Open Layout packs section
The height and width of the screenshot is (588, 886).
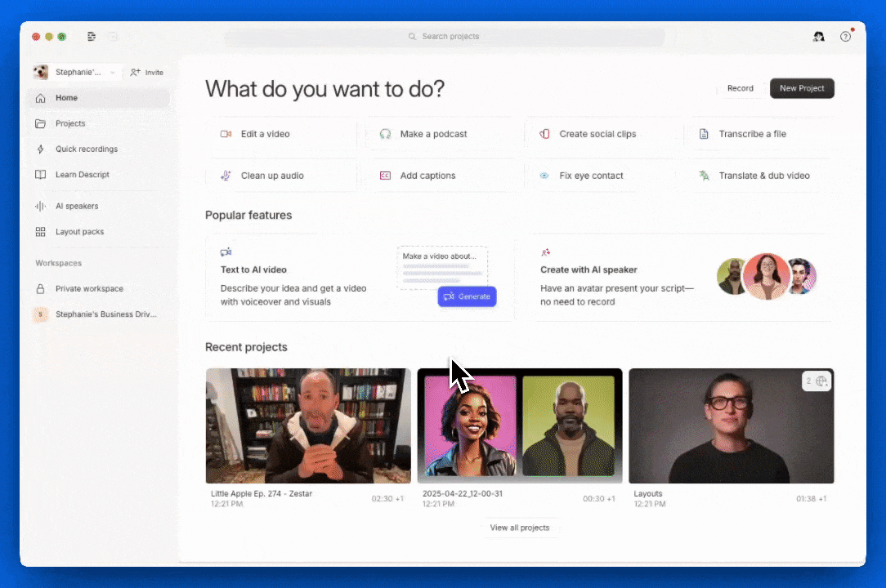coord(99,232)
